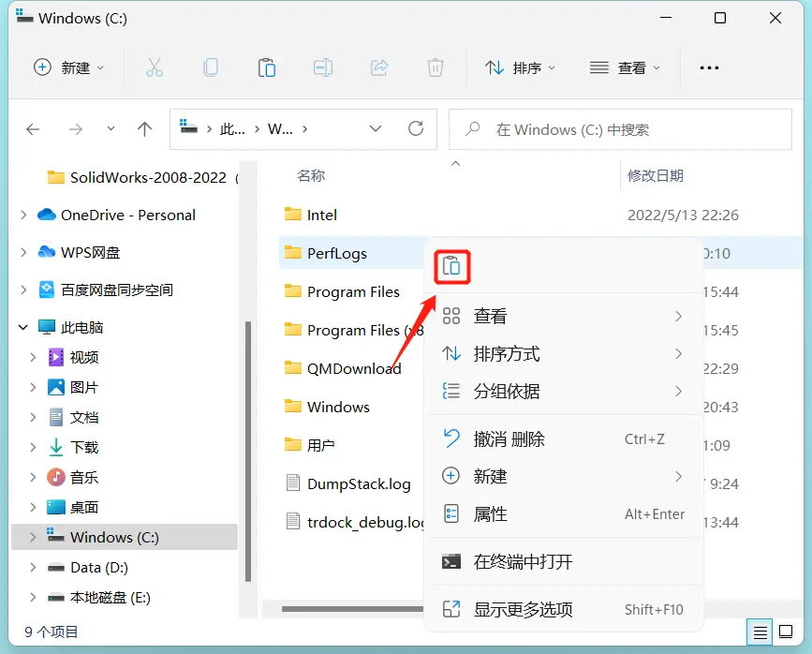The height and width of the screenshot is (654, 812).
Task: Click W... breadcrumb in address bar
Action: (280, 129)
